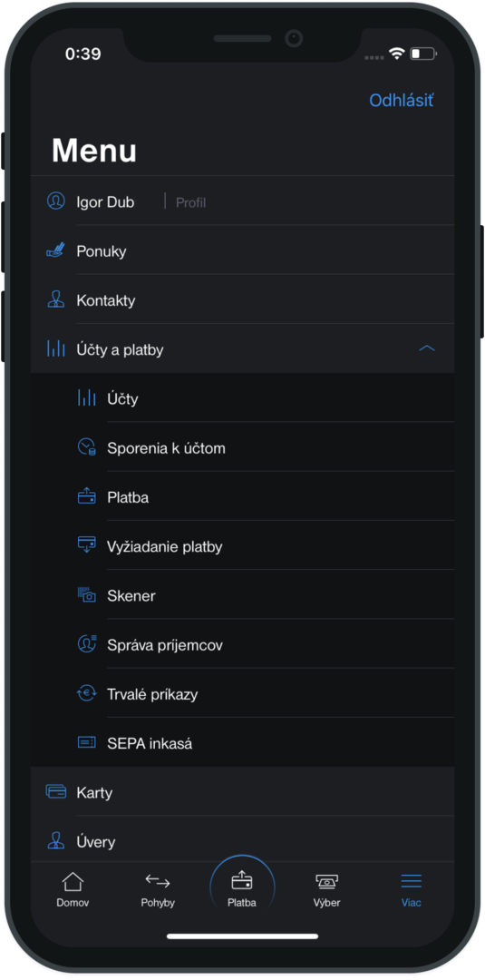This screenshot has height=980, width=485.
Task: Tap the Ponuky hand icon
Action: (55, 251)
